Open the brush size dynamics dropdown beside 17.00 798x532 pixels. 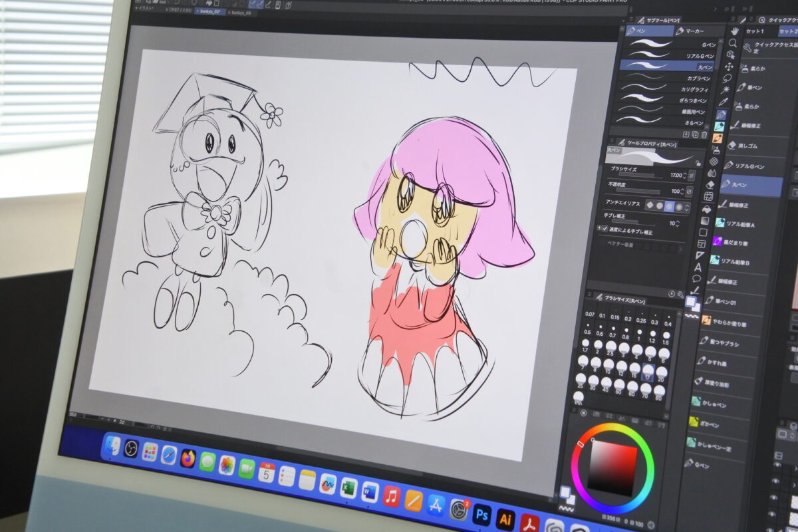coord(692,175)
